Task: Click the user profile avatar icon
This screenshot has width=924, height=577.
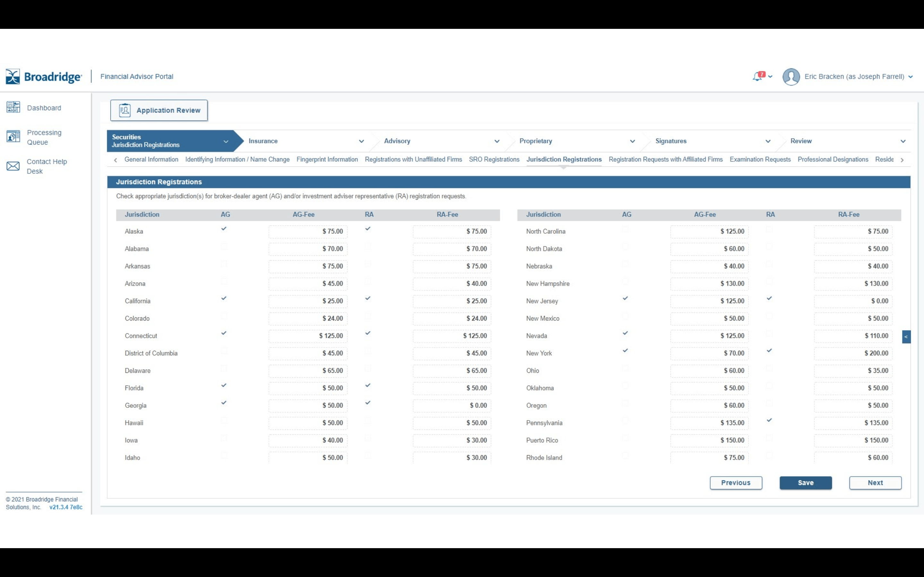Action: (x=791, y=77)
